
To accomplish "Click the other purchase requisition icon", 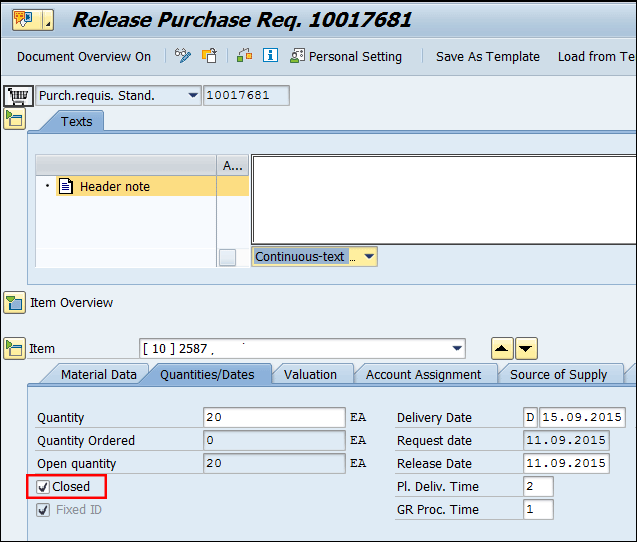I will click(209, 56).
